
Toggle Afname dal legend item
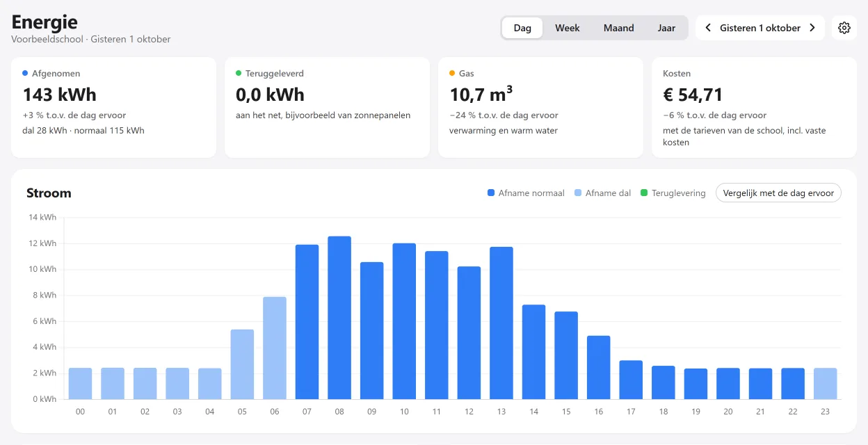pos(602,193)
